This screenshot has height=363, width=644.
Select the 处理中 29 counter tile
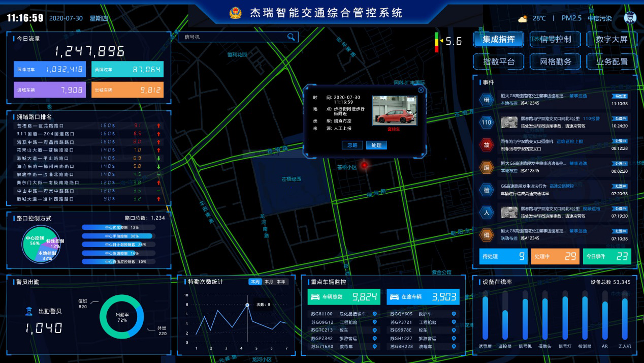coord(555,257)
